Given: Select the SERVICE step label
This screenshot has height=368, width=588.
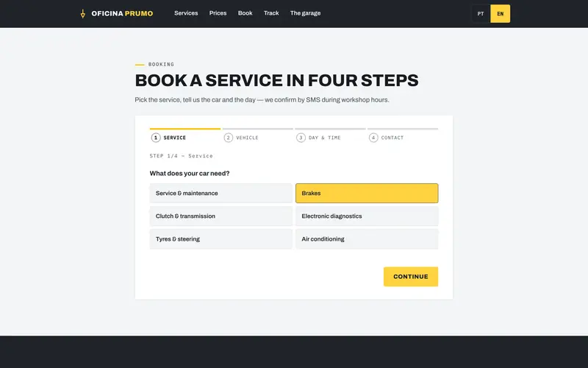Looking at the screenshot, I should 175,138.
